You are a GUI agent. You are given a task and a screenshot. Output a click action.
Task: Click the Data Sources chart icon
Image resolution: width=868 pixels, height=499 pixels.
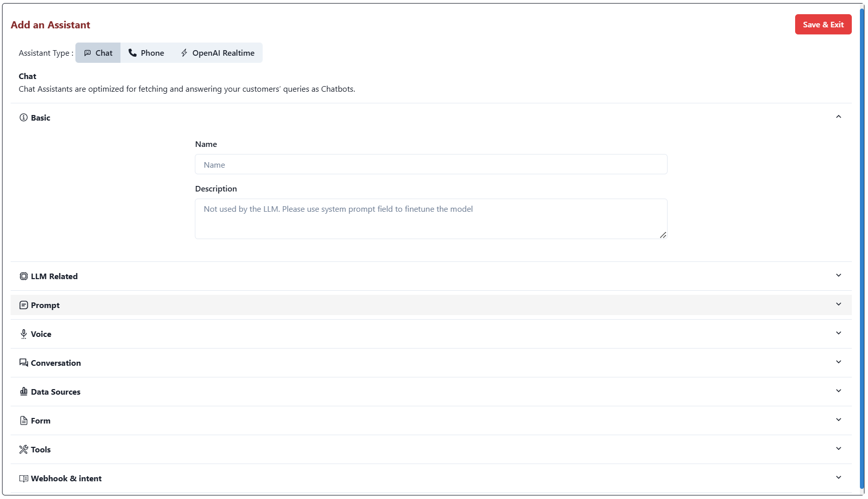click(x=23, y=392)
